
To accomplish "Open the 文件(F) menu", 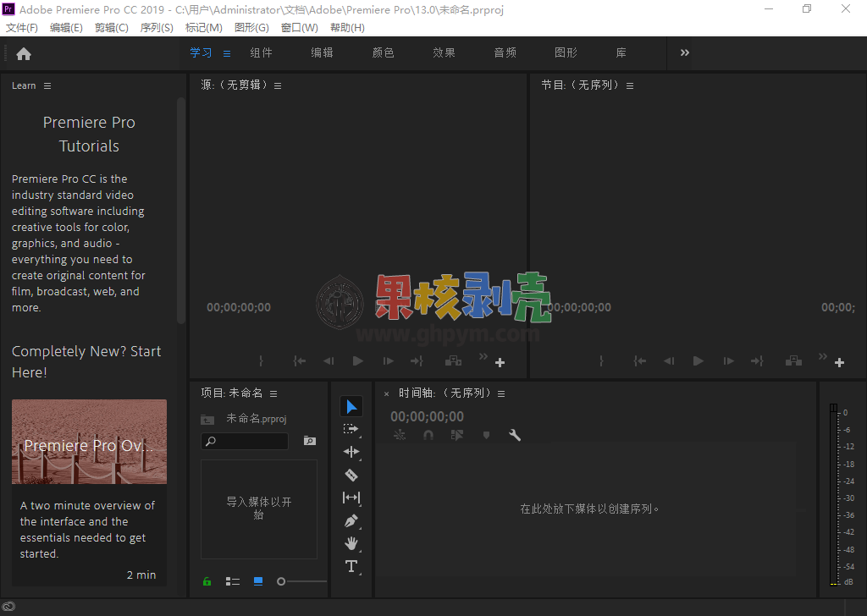I will coord(21,28).
